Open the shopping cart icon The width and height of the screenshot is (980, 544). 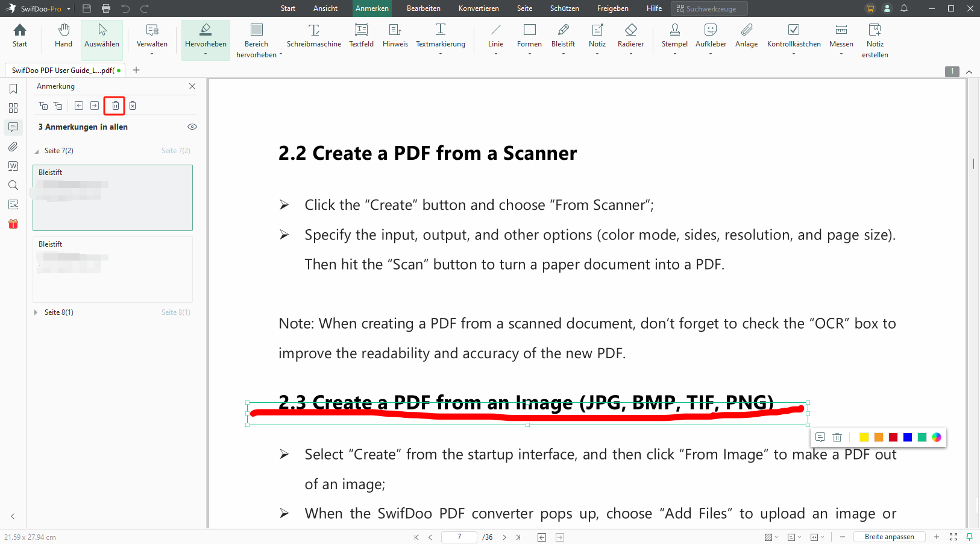tap(870, 8)
